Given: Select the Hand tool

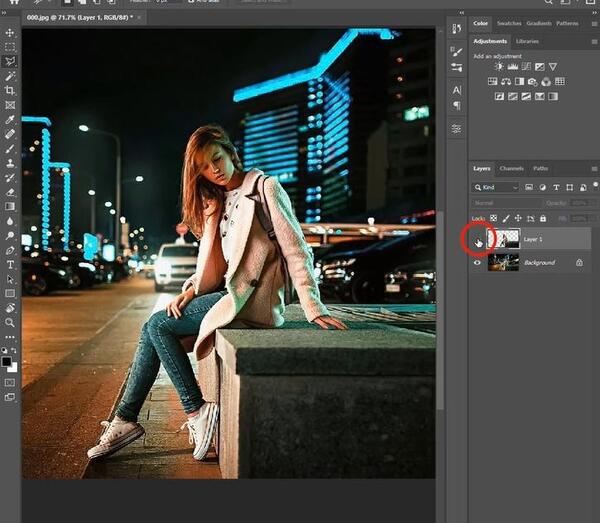Looking at the screenshot, I should [10, 308].
